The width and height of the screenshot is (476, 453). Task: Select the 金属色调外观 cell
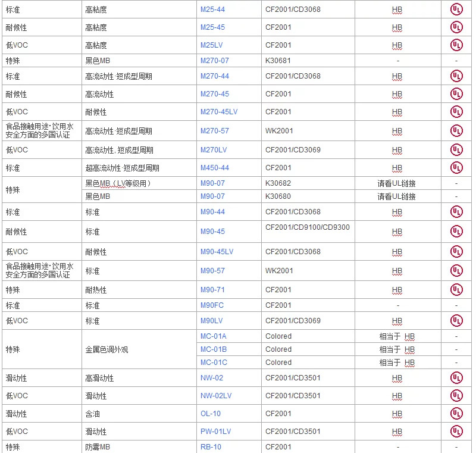pyautogui.click(x=139, y=349)
